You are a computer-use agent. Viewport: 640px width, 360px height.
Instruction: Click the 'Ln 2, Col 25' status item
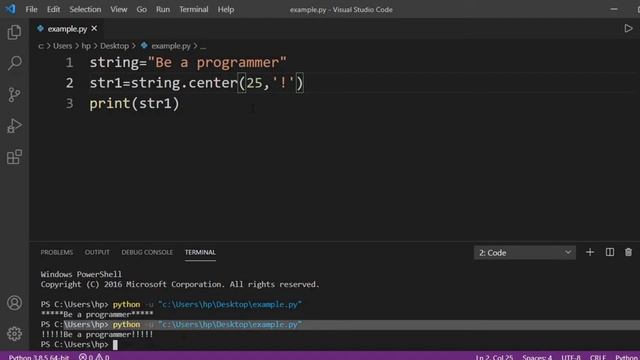[x=494, y=357]
